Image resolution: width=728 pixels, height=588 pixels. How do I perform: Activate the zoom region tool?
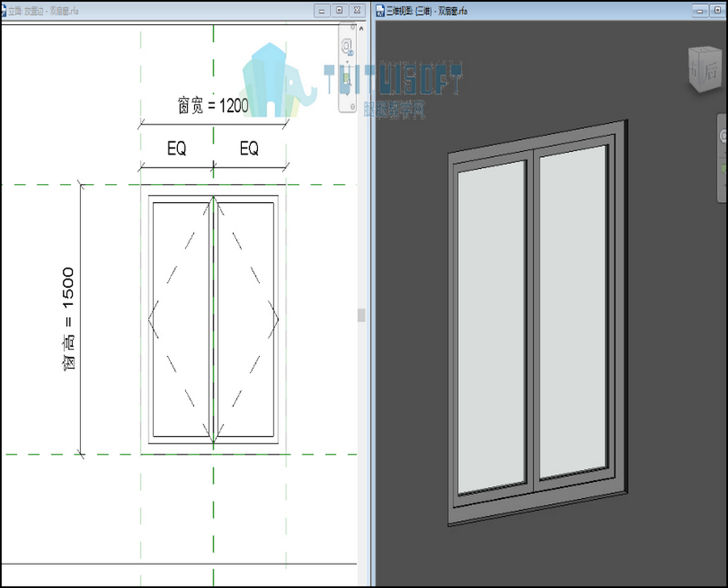347,79
